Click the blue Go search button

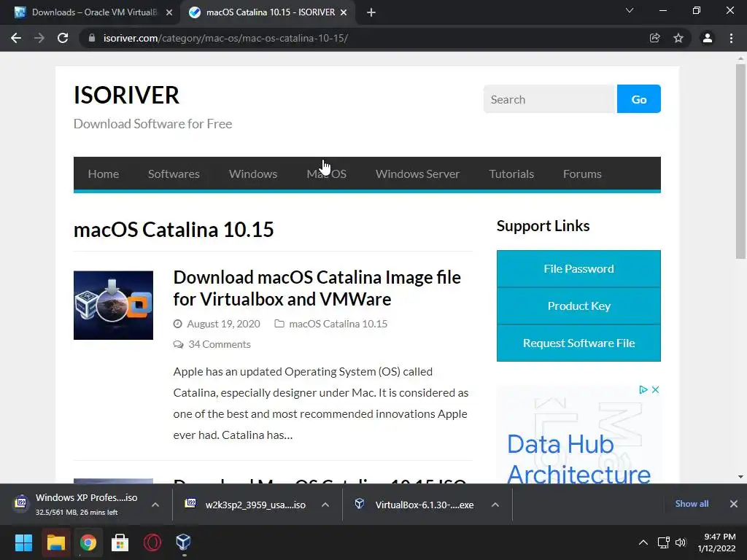tap(639, 99)
